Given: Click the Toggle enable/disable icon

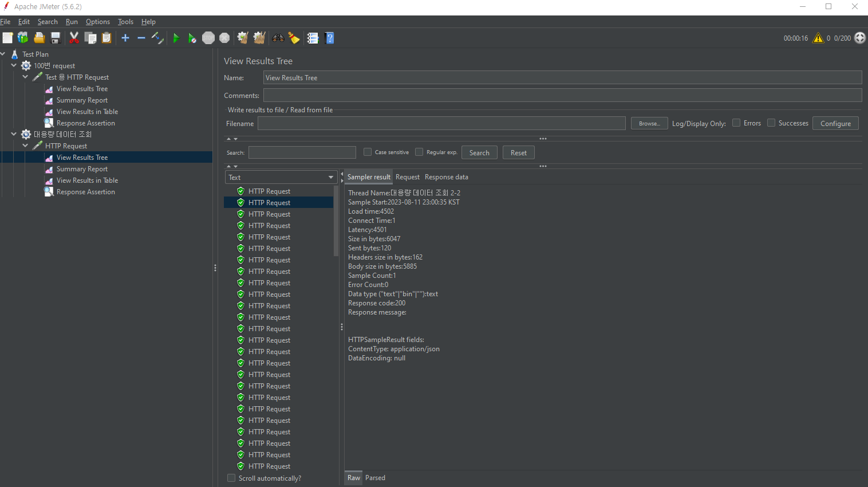Looking at the screenshot, I should pyautogui.click(x=157, y=38).
